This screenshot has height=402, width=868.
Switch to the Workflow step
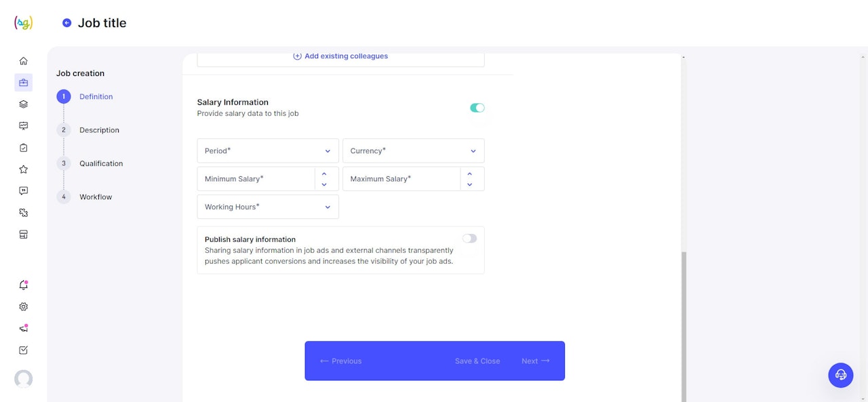tap(96, 197)
